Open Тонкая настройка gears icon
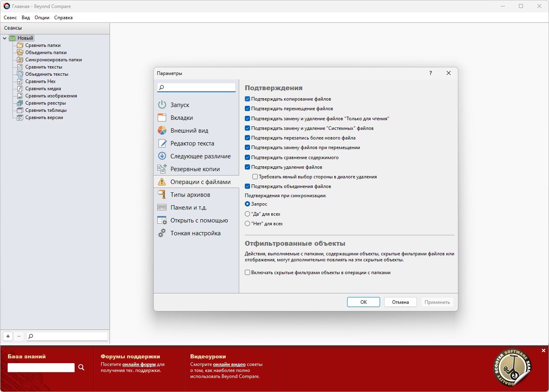This screenshot has height=392, width=549. (x=162, y=233)
